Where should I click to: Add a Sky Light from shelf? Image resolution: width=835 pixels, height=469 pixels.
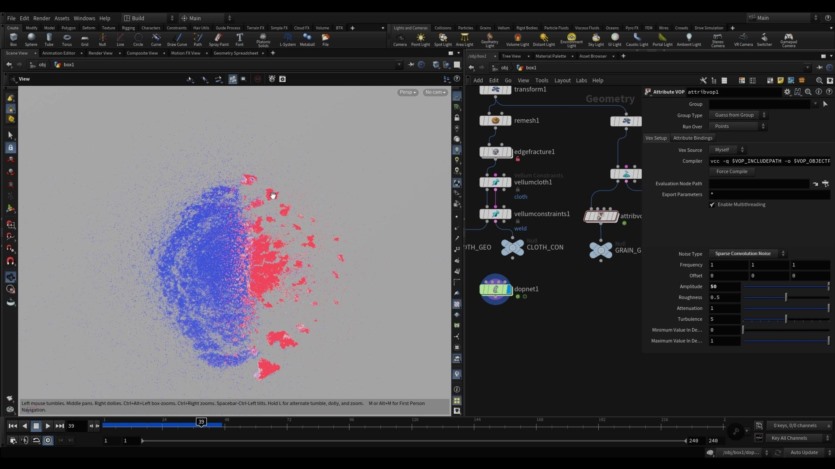pos(596,40)
